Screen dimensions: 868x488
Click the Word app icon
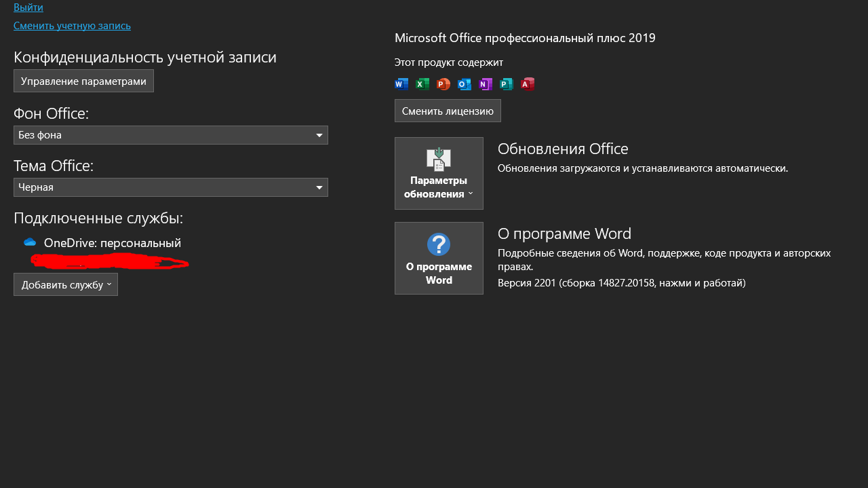[x=401, y=84]
